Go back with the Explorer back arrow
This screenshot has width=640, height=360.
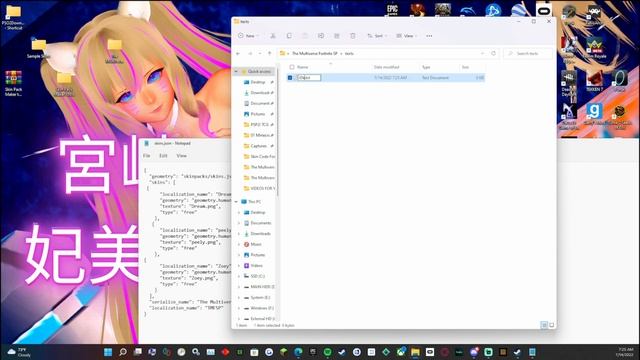pos(238,53)
